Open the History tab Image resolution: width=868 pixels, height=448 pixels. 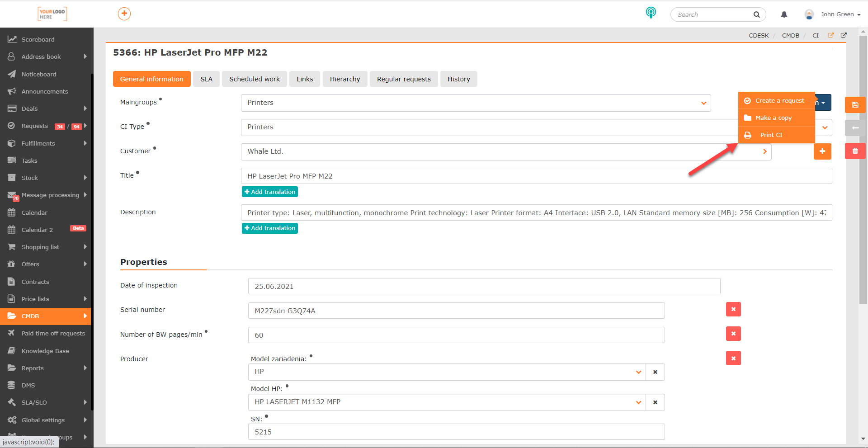tap(459, 79)
